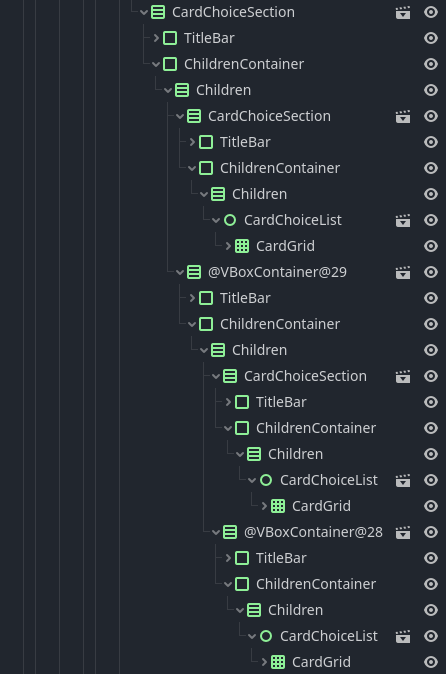Select the first Children node label
Screen dimensions: 446x674
click(223, 90)
